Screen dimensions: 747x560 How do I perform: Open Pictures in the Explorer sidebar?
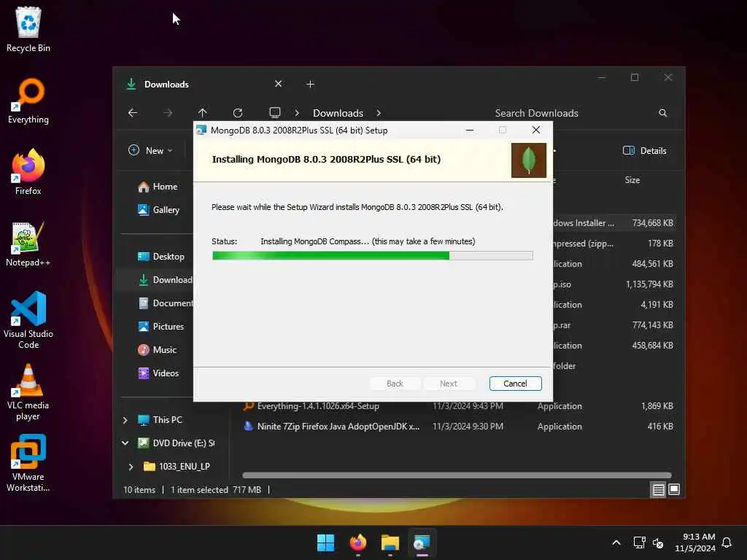[x=161, y=327]
